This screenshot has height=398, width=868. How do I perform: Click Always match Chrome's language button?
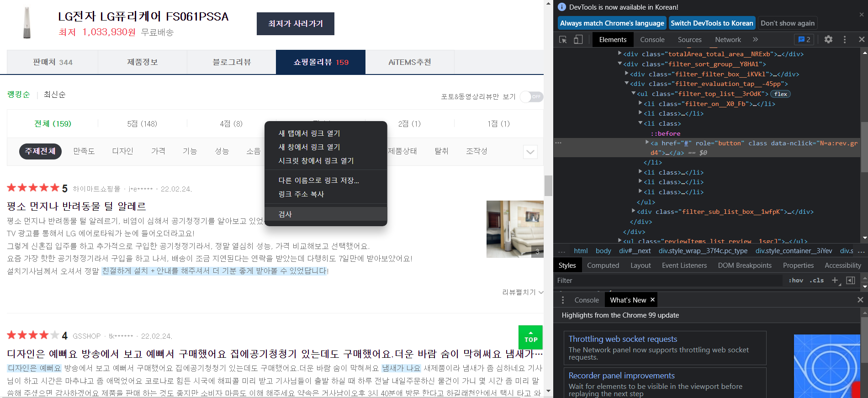click(612, 23)
